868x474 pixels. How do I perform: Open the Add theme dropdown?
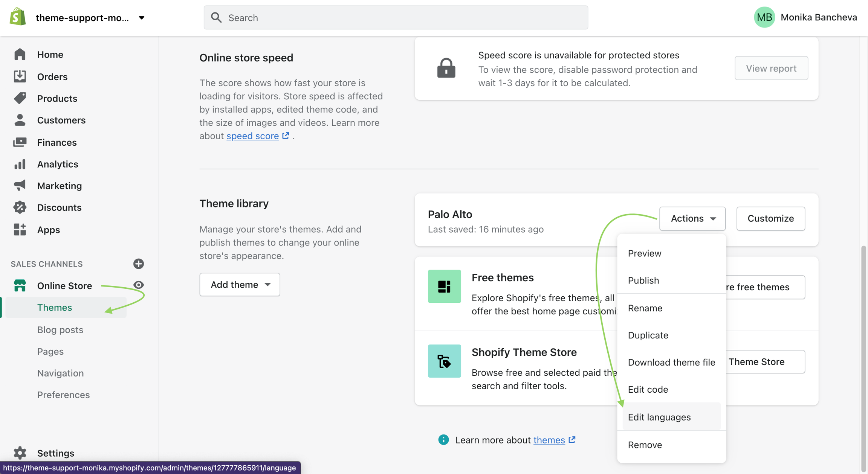[240, 285]
